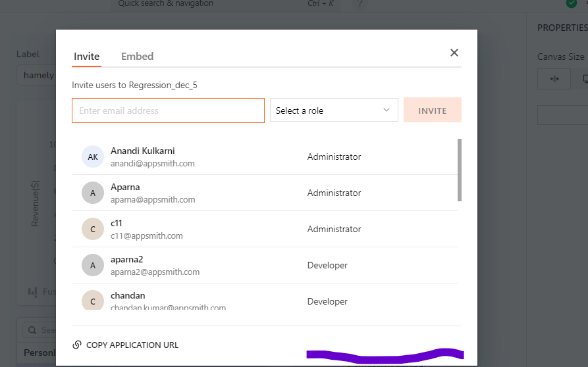Viewport: 588px width, 367px height.
Task: Click Aparna's avatar circle
Action: click(93, 193)
